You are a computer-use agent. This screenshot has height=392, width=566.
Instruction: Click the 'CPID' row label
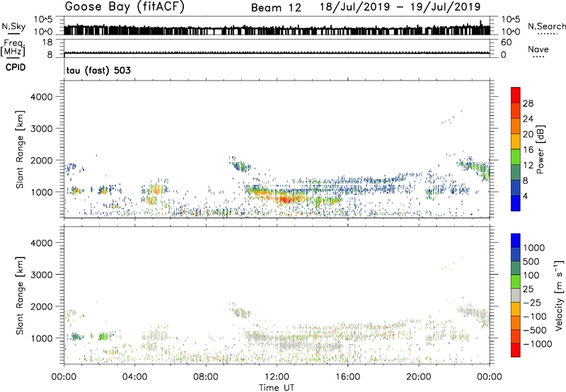(x=16, y=67)
